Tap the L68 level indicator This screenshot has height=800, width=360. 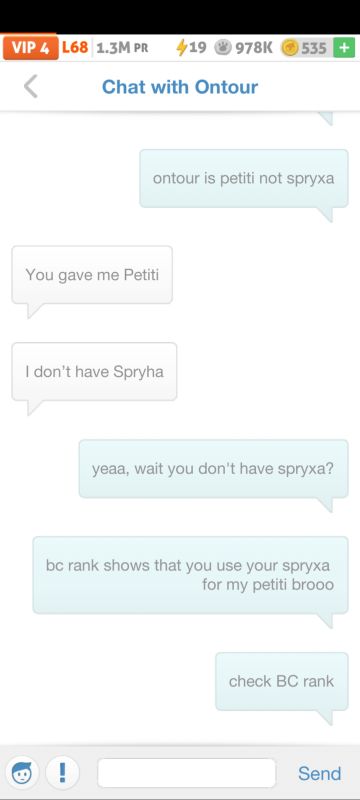pyautogui.click(x=75, y=48)
